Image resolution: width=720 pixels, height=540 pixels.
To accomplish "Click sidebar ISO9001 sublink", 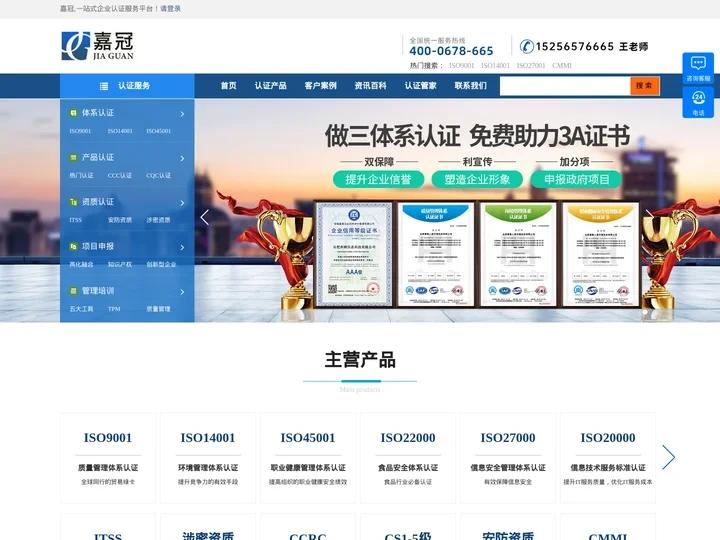I will [80, 131].
